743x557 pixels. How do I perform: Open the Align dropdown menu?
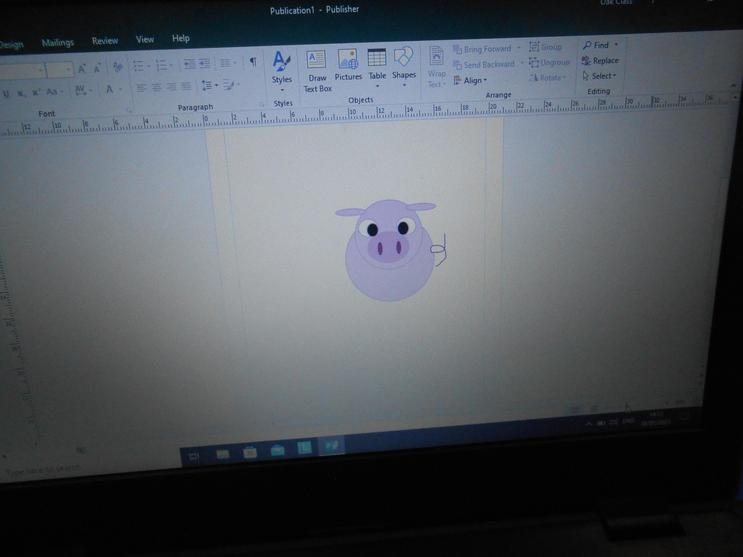470,81
